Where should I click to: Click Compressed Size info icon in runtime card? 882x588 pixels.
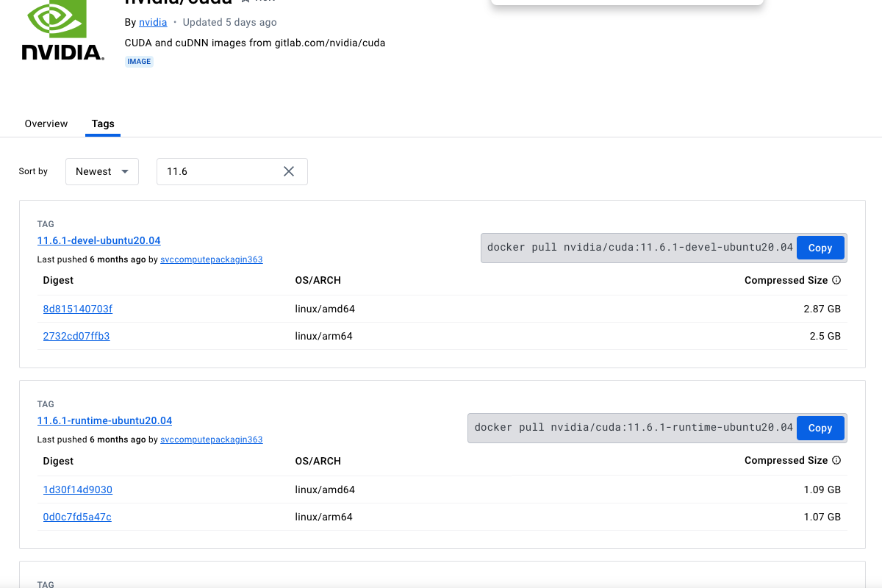(x=836, y=460)
